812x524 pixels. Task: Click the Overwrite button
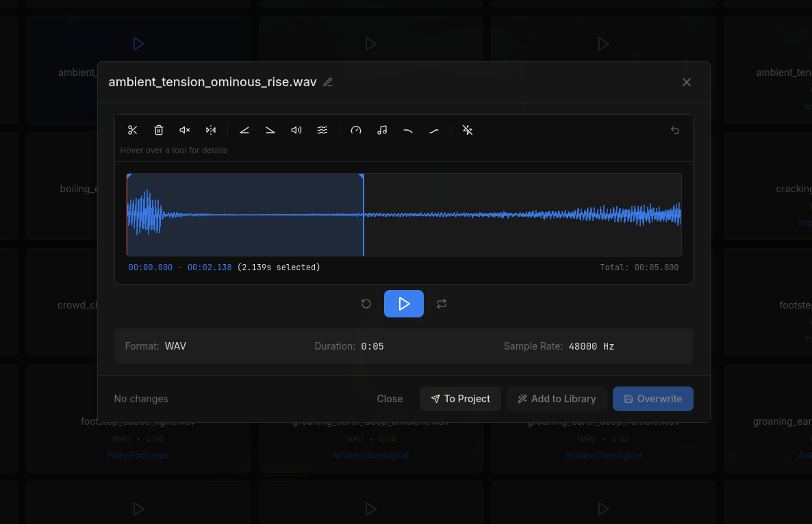(653, 399)
